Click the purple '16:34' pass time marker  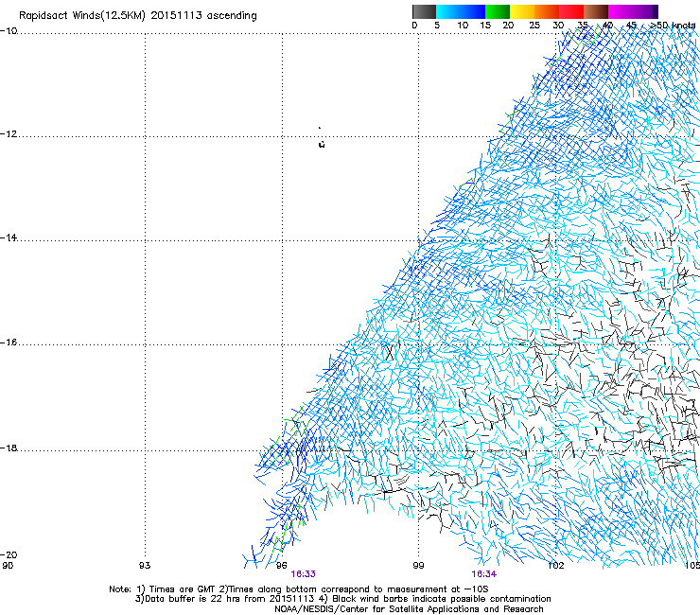(x=484, y=574)
